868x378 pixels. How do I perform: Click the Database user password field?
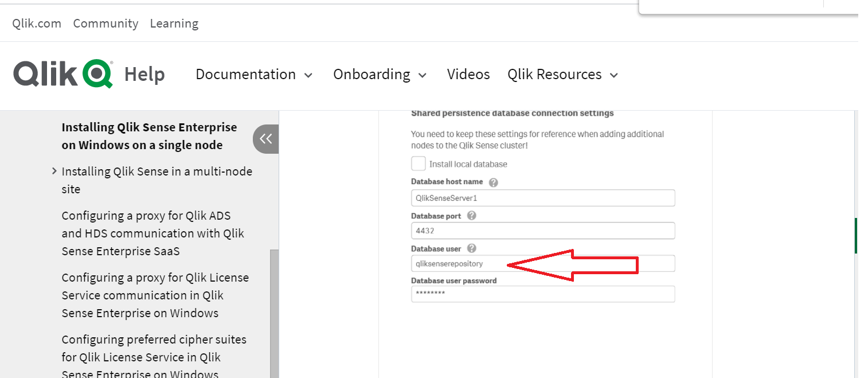tap(542, 294)
